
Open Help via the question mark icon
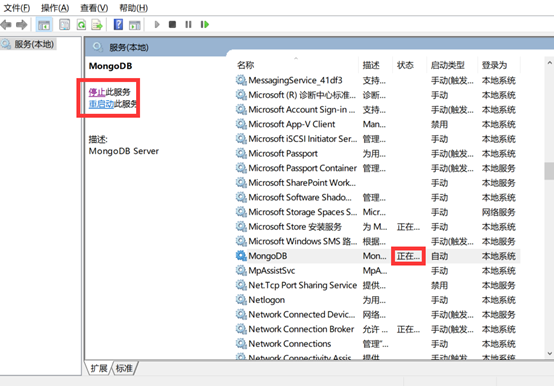[118, 24]
